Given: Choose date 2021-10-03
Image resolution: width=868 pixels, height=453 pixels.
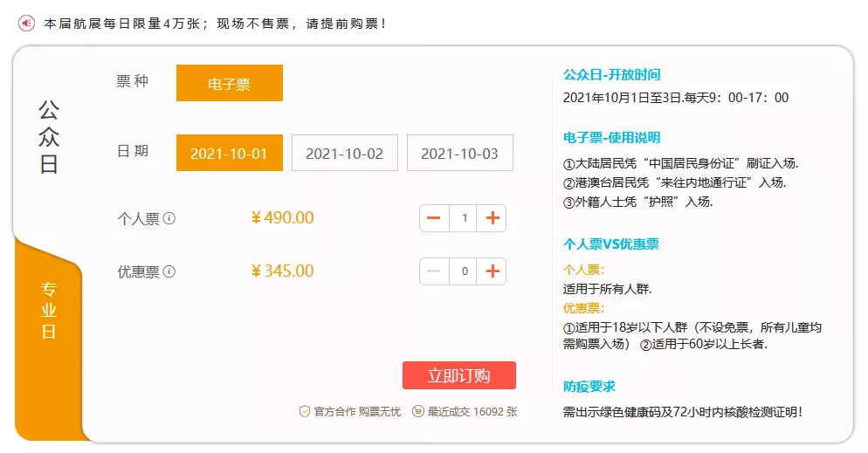Looking at the screenshot, I should click(459, 153).
